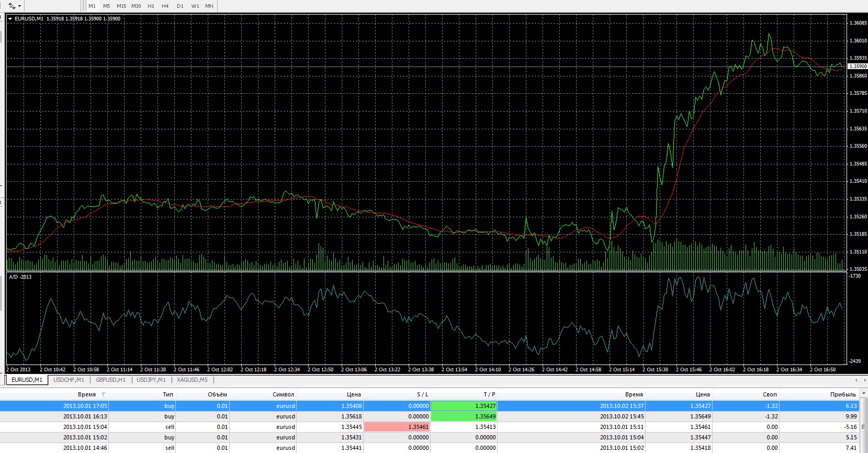Viewport: 868px width, 453px height.
Task: Click the -2439 indicator scale value
Action: tap(854, 361)
